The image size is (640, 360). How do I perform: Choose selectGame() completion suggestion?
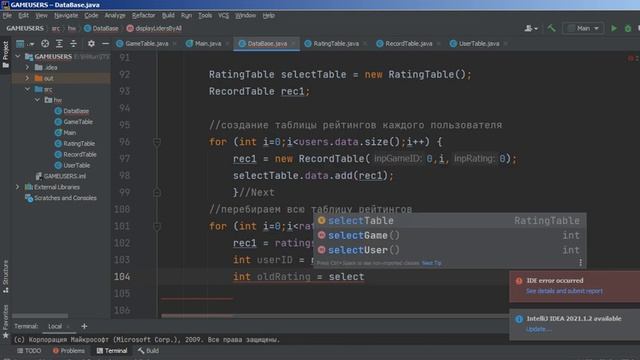pos(450,236)
